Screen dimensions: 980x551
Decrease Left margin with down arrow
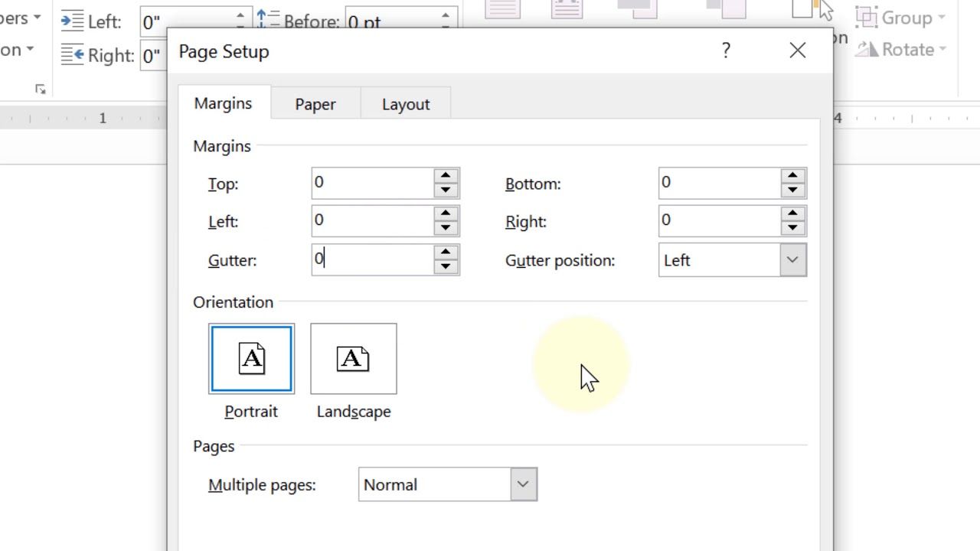[446, 228]
